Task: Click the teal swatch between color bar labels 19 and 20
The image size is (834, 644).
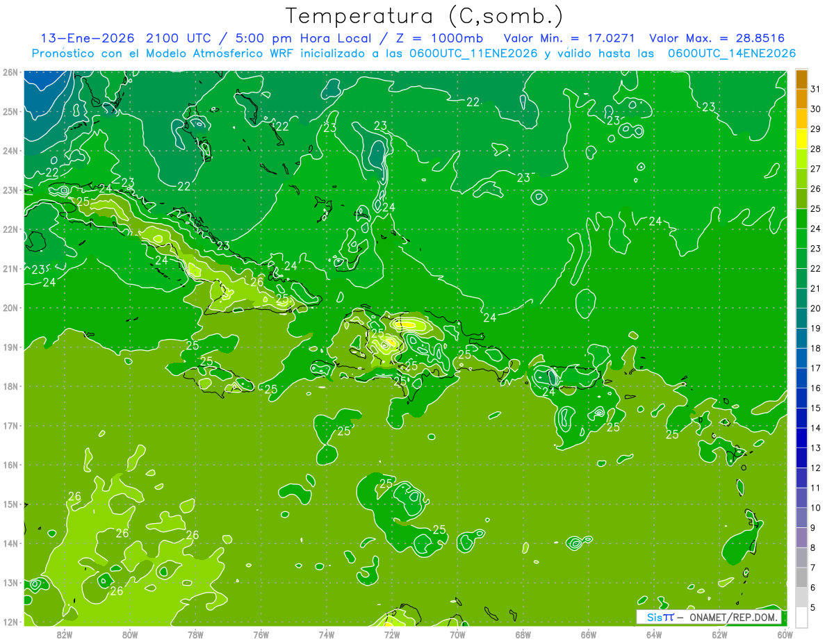Action: [801, 318]
